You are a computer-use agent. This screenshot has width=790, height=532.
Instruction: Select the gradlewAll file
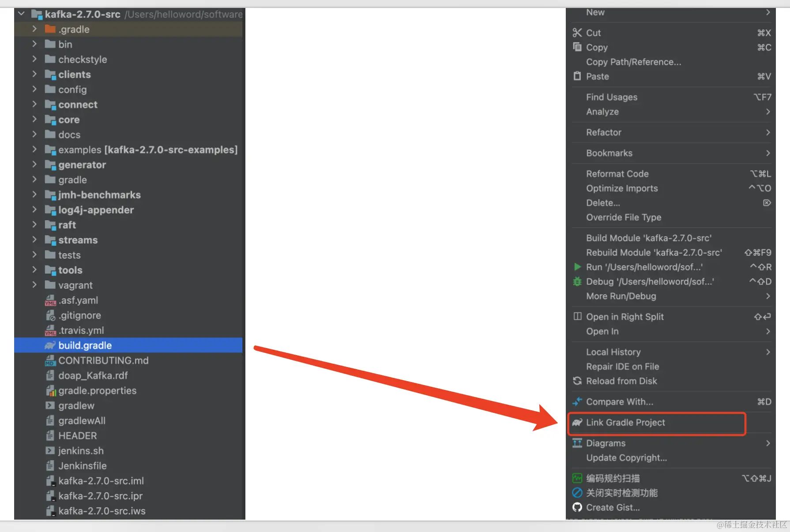pos(128,420)
